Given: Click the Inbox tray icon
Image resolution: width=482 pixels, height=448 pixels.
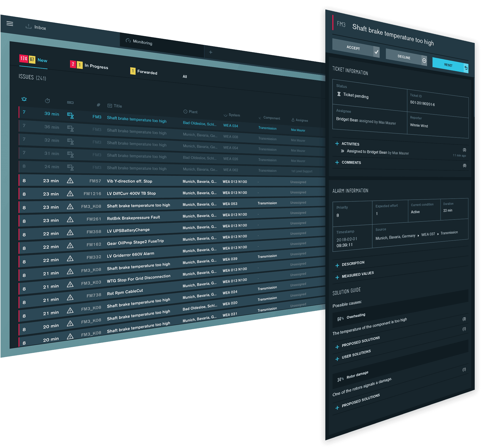Looking at the screenshot, I should point(29,26).
